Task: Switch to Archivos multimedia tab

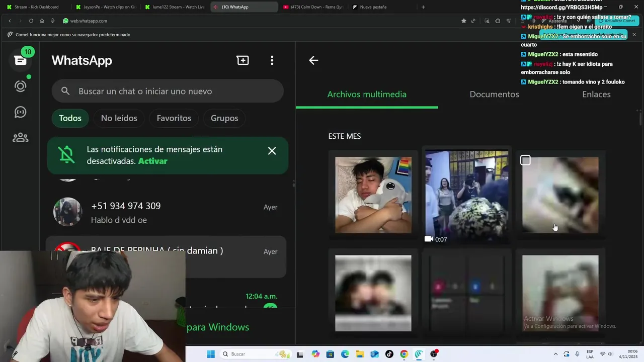Action: (367, 95)
